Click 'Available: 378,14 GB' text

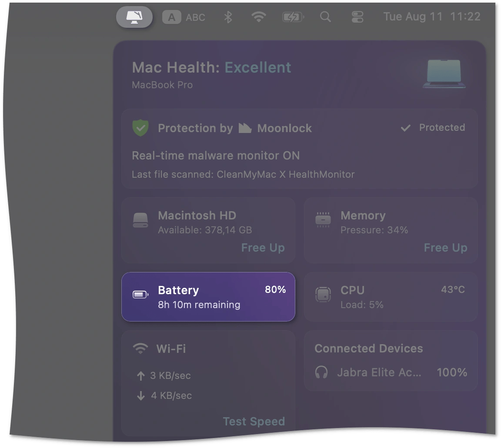pos(205,230)
